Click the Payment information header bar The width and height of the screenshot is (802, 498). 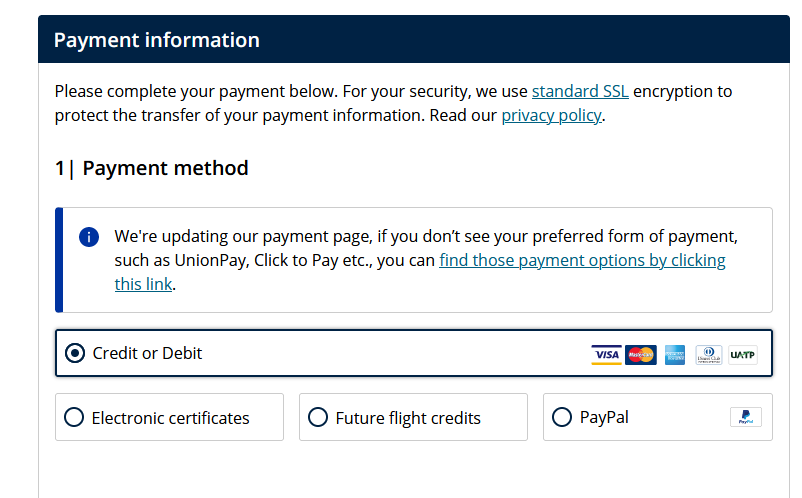tap(400, 40)
